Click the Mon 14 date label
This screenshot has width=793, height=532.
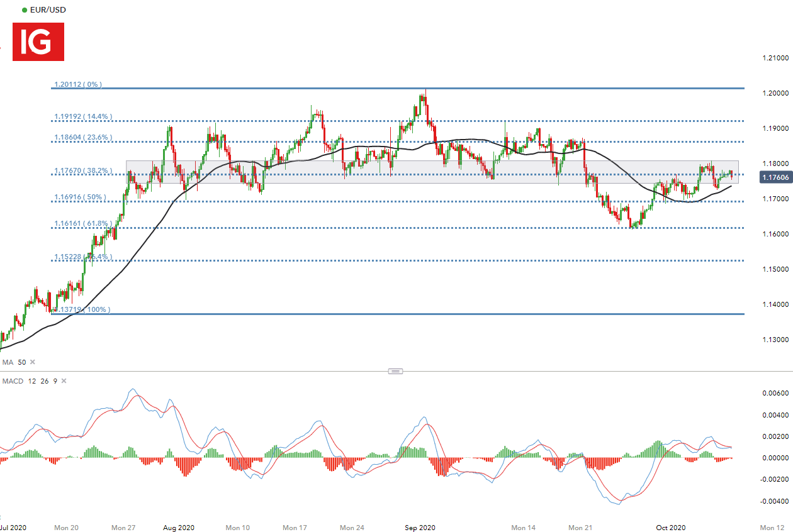point(524,528)
